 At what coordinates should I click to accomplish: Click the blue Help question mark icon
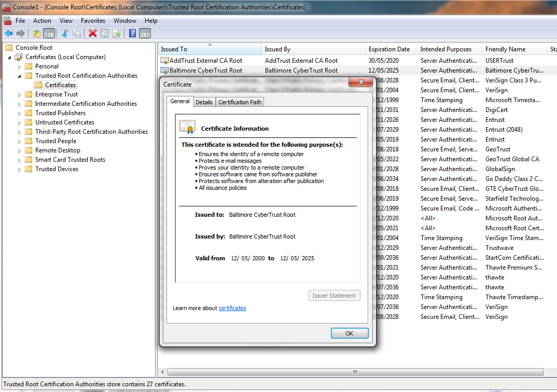point(132,33)
